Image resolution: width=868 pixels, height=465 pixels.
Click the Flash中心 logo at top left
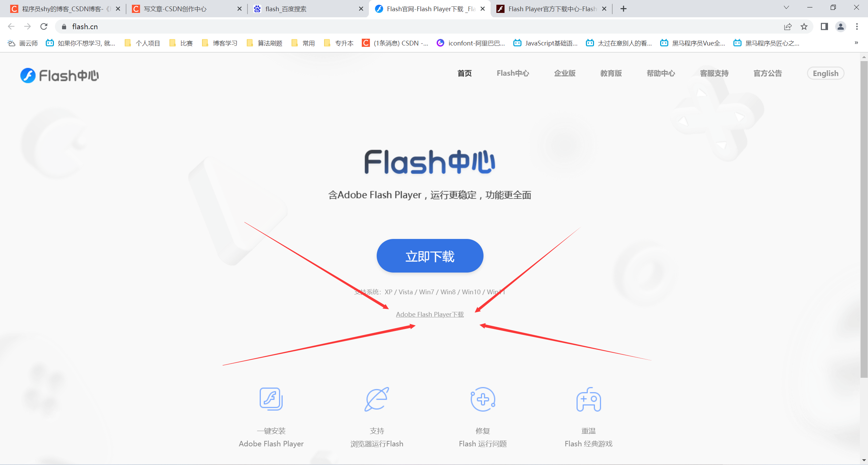[x=59, y=75]
